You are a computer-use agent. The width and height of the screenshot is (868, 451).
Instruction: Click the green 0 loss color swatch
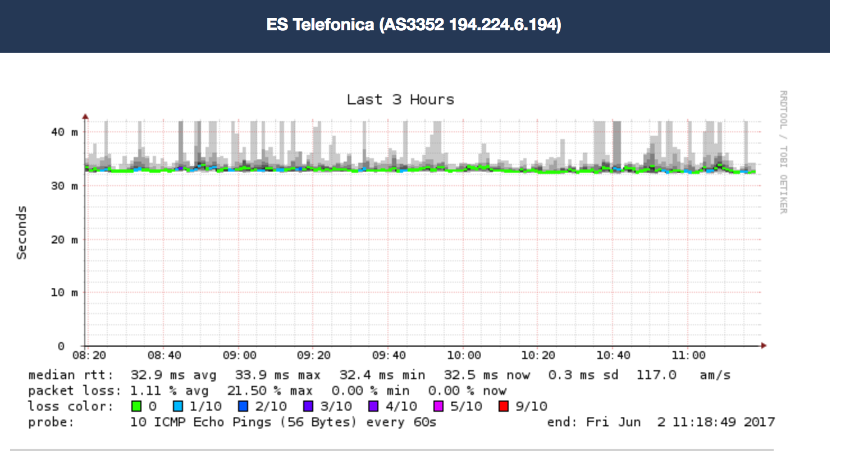[135, 406]
